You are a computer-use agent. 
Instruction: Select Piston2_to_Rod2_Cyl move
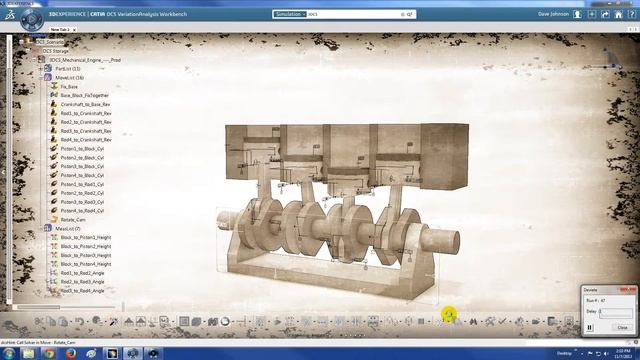point(82,193)
